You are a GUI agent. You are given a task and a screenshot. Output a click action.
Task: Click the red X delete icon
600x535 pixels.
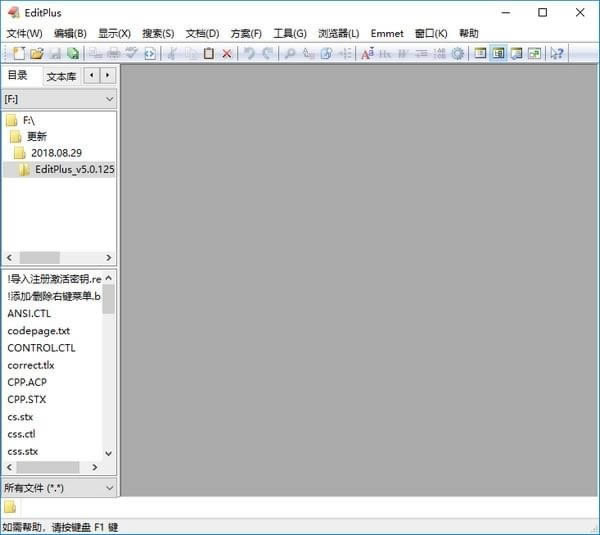click(x=227, y=53)
